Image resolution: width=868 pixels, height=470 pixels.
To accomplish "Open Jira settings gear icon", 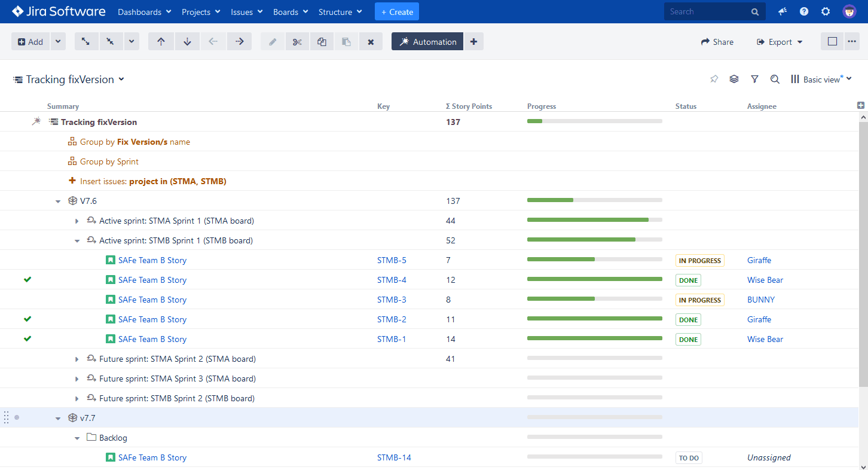I will pyautogui.click(x=826, y=11).
